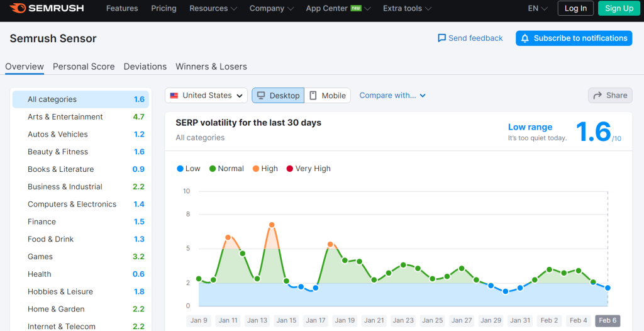Click the Send feedback chat icon
This screenshot has width=644, height=331.
[x=441, y=38]
